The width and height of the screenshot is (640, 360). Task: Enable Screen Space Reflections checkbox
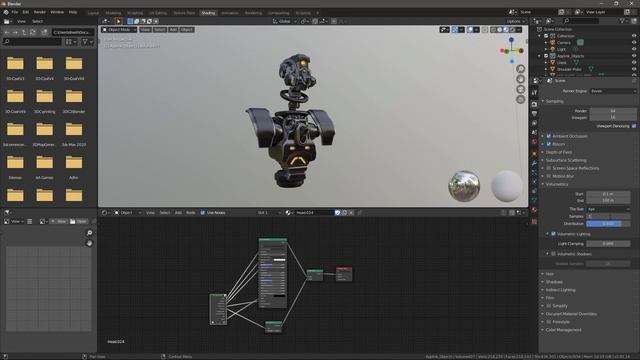[549, 168]
